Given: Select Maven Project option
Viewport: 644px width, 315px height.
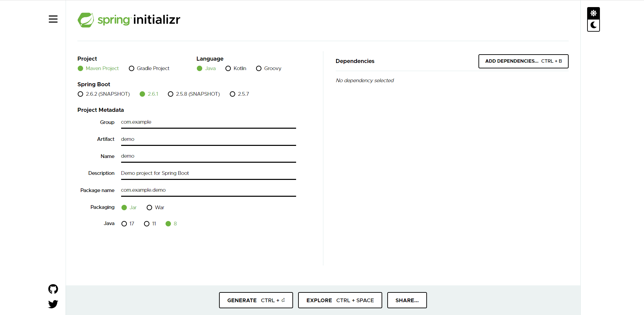Looking at the screenshot, I should 98,68.
